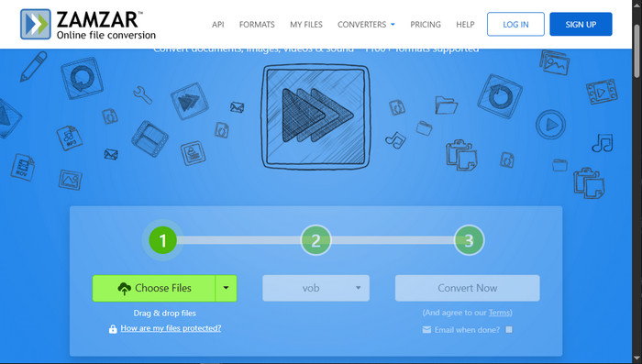
Task: Click the cloud upload icon in Choose Files
Action: [x=125, y=289]
